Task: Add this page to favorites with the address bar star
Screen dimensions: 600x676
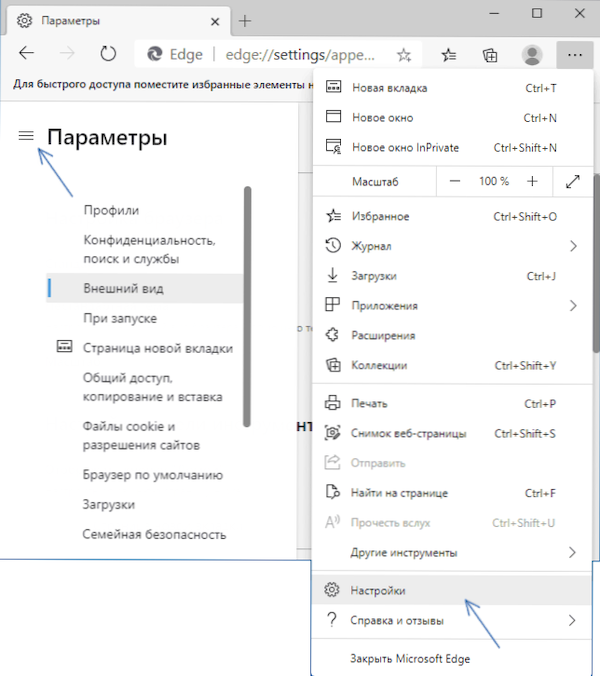Action: coord(404,55)
